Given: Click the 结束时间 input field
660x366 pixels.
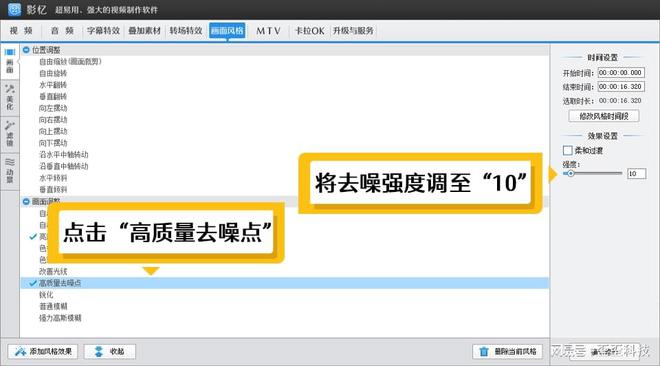Looking at the screenshot, I should [x=621, y=87].
